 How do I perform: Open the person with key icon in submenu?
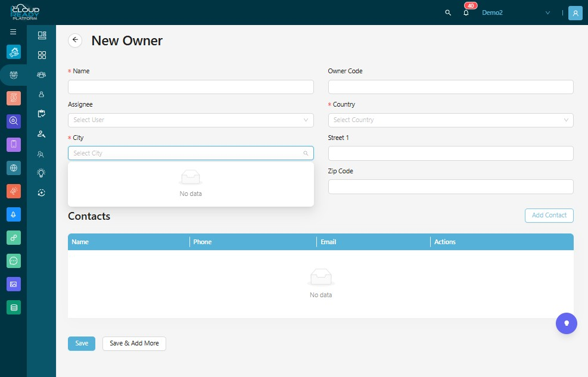pos(42,134)
